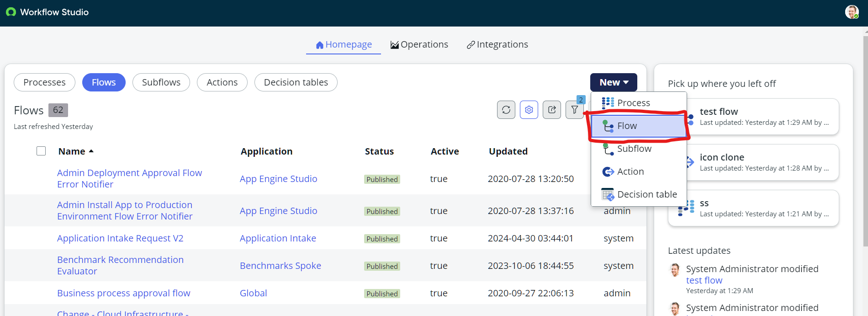Viewport: 868px width, 316px height.
Task: Click the Decision table icon in menu
Action: (608, 194)
